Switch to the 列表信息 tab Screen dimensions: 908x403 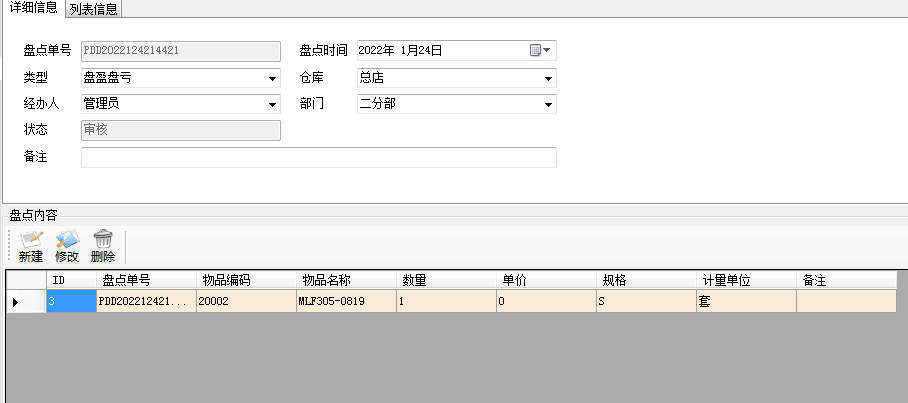pyautogui.click(x=94, y=10)
